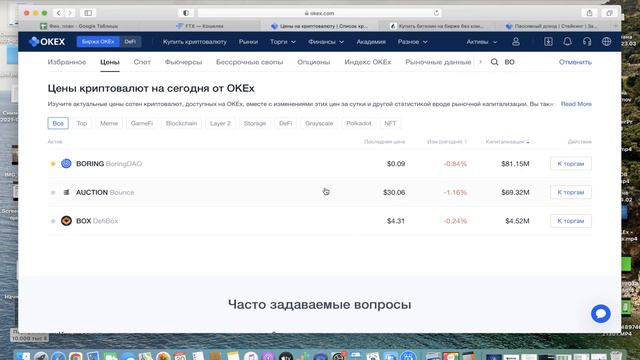Image resolution: width=640 pixels, height=360 pixels.
Task: Filter by the DeFi category chip
Action: coord(285,123)
